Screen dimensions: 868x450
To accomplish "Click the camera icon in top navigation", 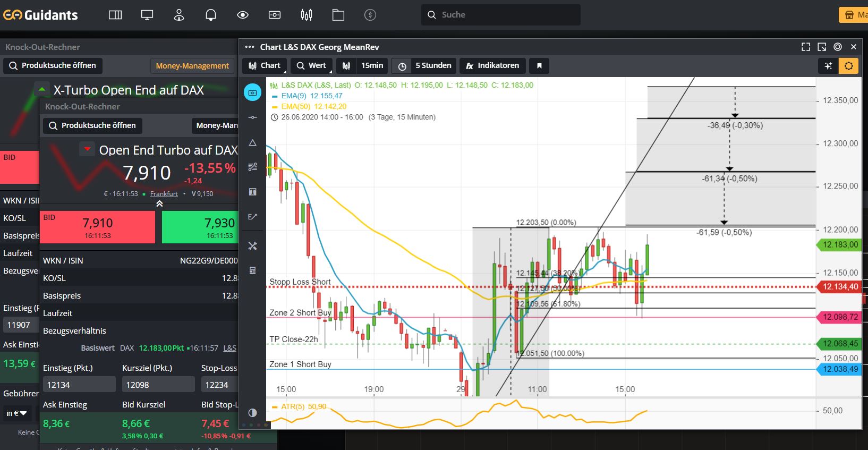I will pos(275,15).
